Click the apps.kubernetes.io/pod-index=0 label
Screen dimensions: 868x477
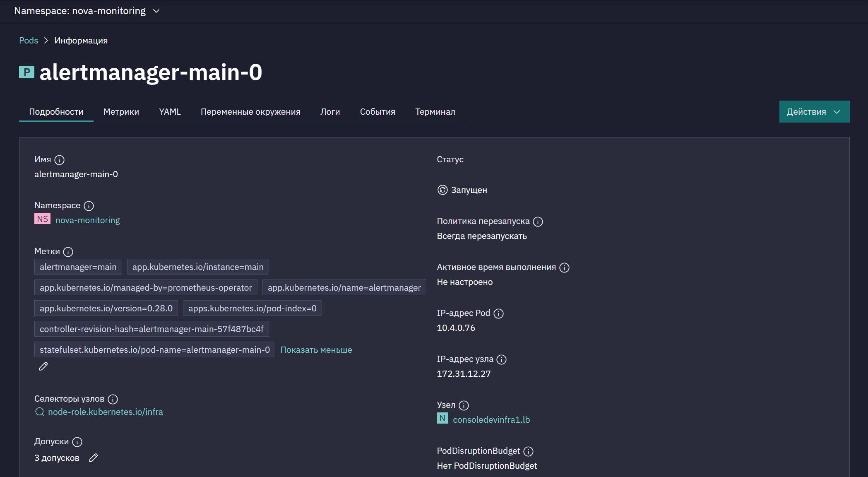click(x=252, y=308)
